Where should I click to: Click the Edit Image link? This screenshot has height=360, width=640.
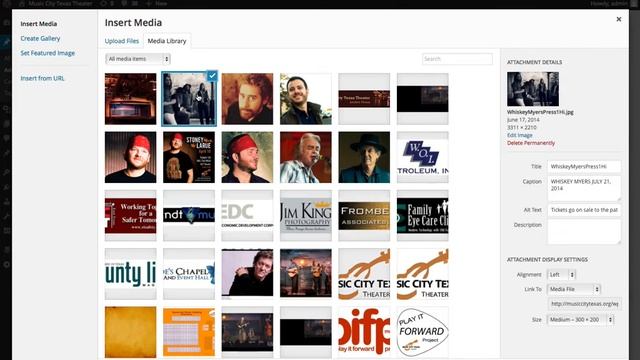(520, 135)
